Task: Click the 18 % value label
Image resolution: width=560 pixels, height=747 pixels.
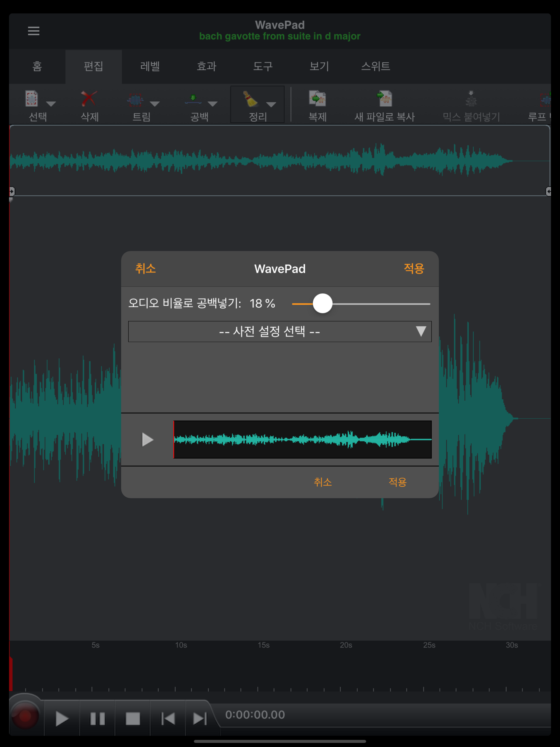Action: click(262, 303)
